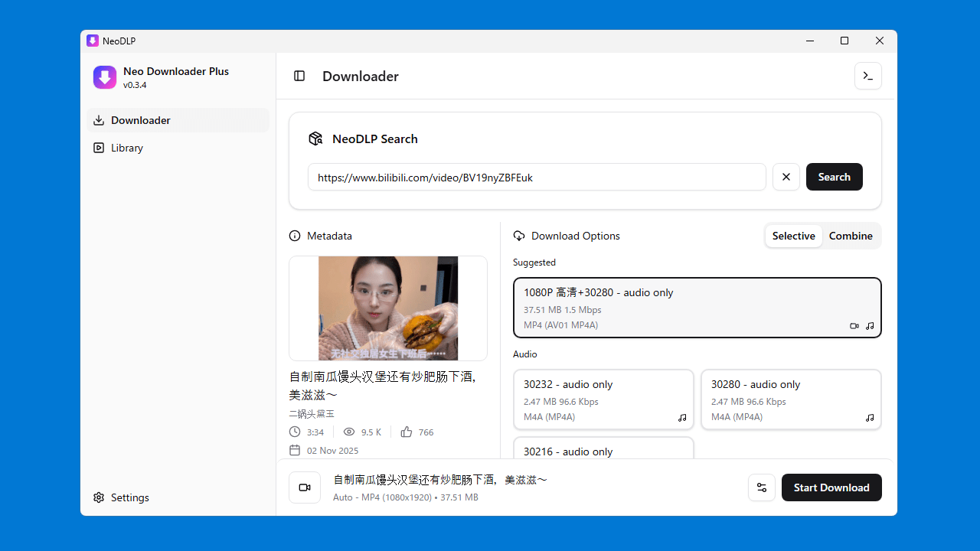
Task: Click the bilibili URL input field
Action: (536, 177)
